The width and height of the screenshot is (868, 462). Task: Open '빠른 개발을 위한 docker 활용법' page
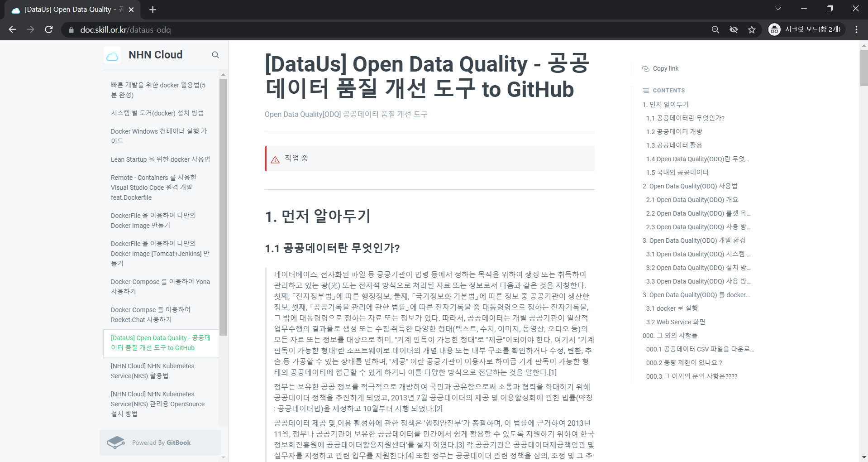point(160,90)
